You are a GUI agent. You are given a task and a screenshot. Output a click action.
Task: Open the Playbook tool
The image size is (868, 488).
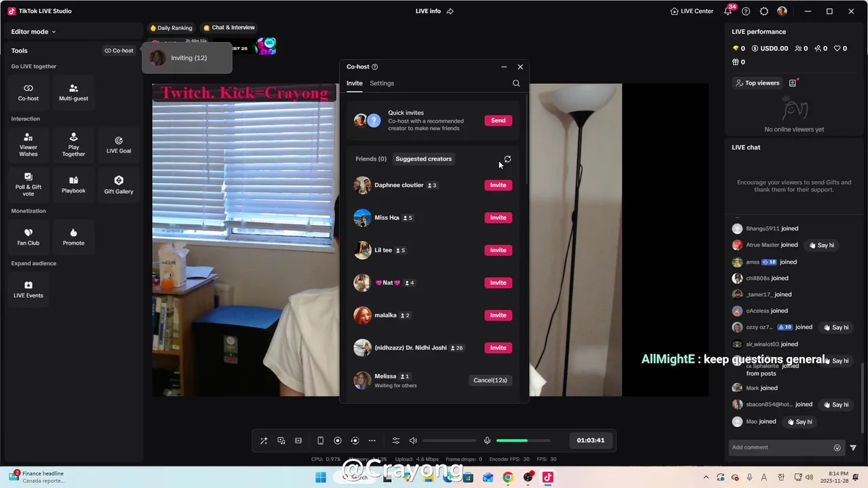point(73,184)
